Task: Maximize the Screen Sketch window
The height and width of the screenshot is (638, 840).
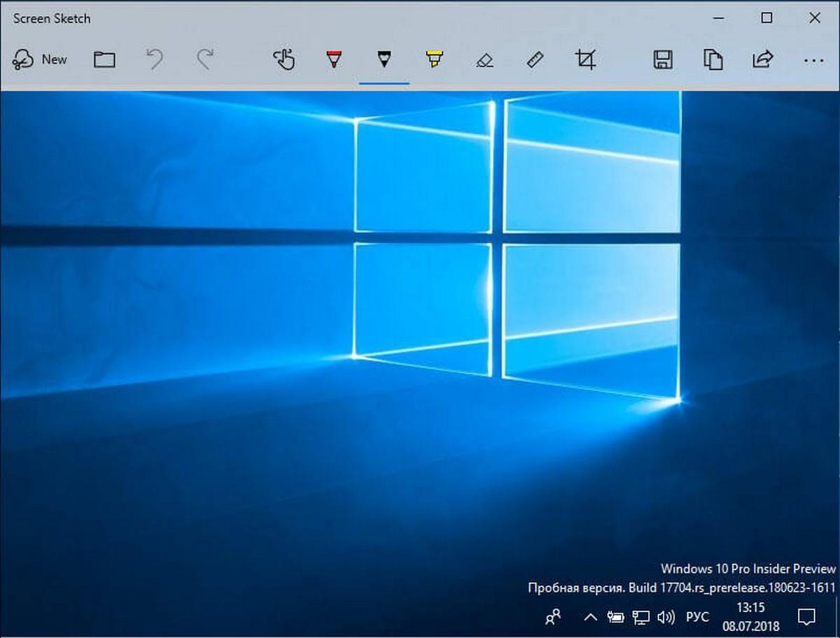Action: coord(767,18)
